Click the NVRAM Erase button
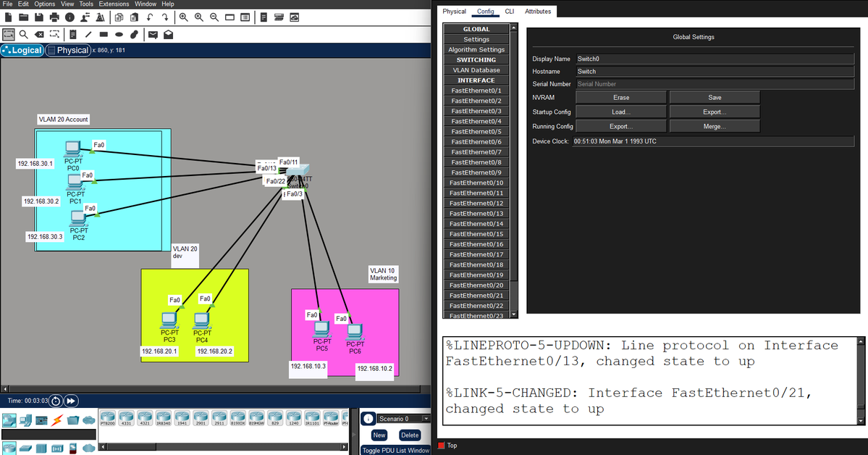 point(621,98)
